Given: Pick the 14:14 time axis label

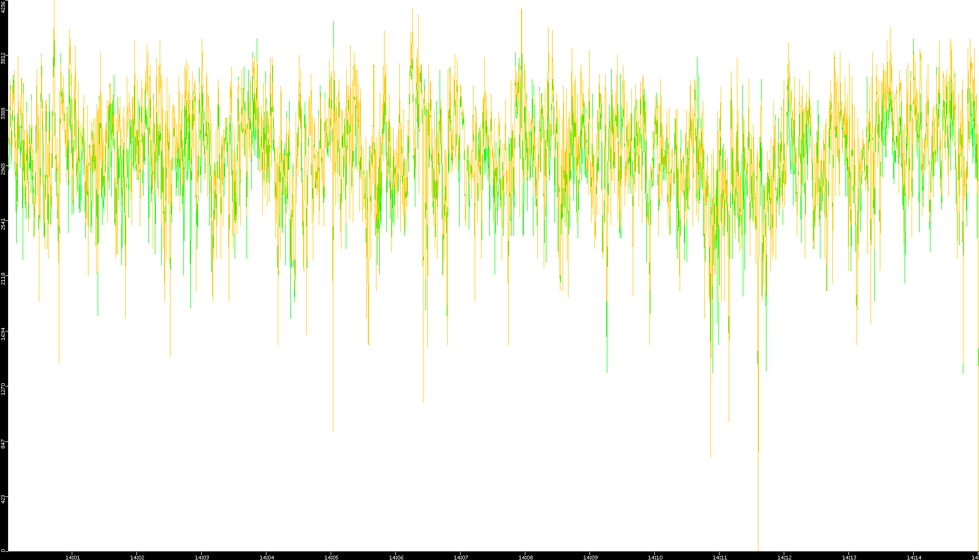Looking at the screenshot, I should 914,557.
